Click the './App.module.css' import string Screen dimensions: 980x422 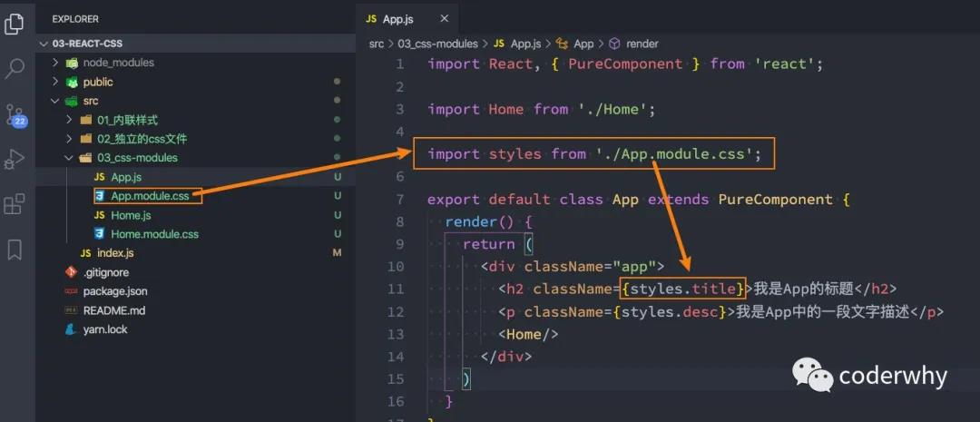click(x=673, y=153)
